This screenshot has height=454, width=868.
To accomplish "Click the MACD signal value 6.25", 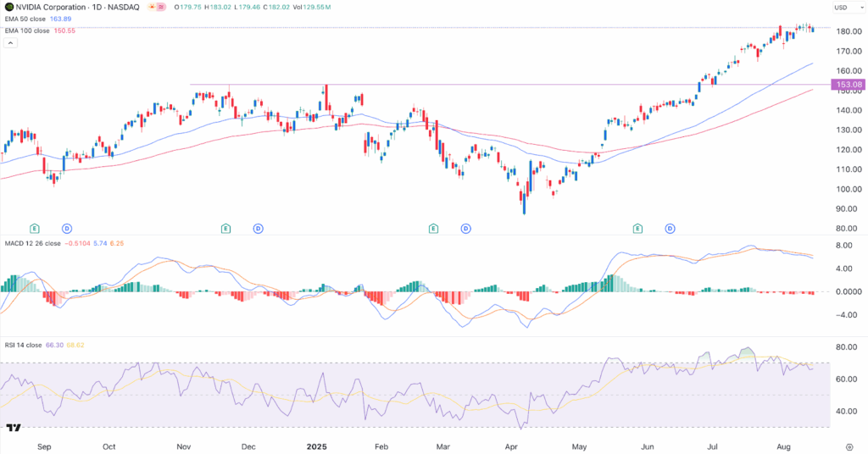I will click(117, 243).
